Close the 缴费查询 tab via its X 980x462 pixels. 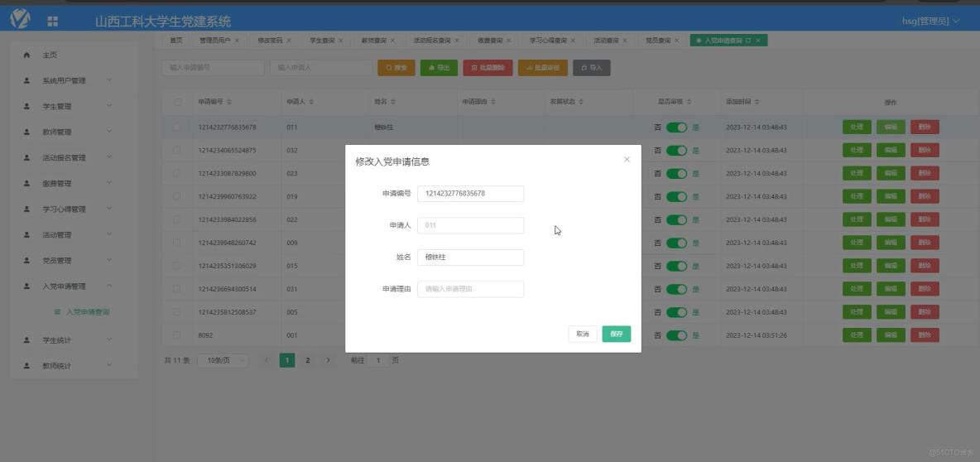tap(509, 40)
